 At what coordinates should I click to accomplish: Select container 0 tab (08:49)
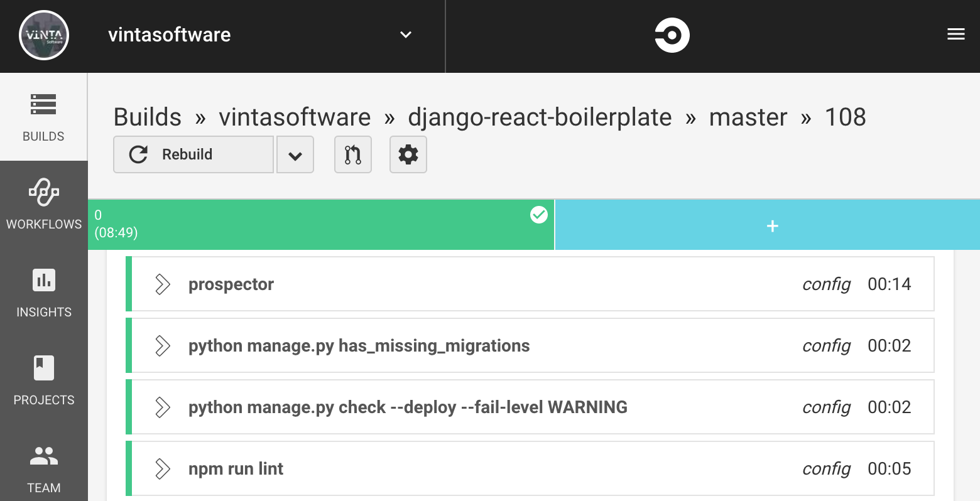click(x=321, y=225)
